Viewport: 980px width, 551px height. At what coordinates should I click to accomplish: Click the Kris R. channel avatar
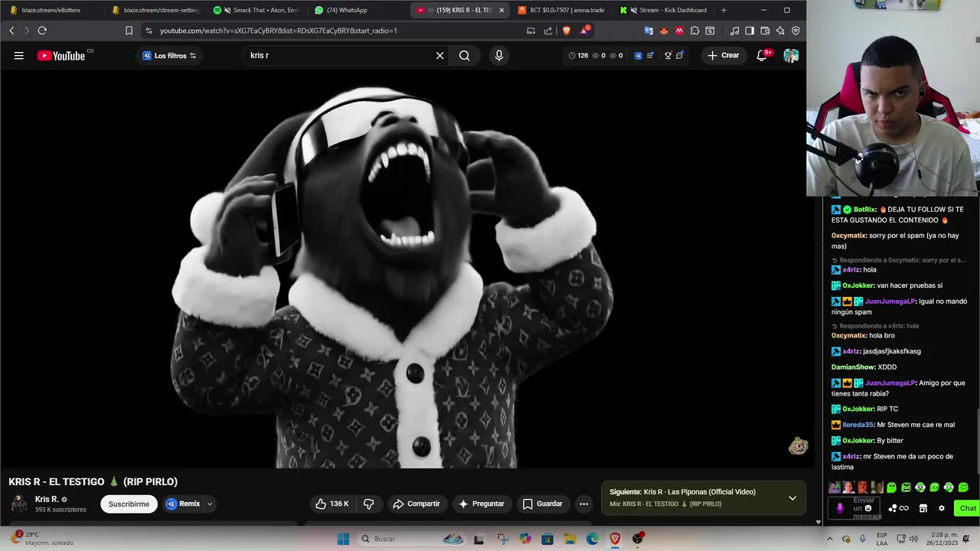pos(18,504)
